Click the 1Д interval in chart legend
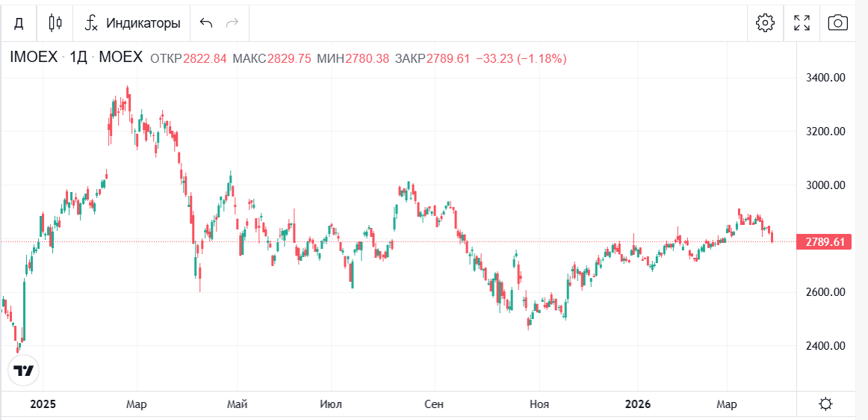This screenshot has width=868, height=420. coord(78,58)
